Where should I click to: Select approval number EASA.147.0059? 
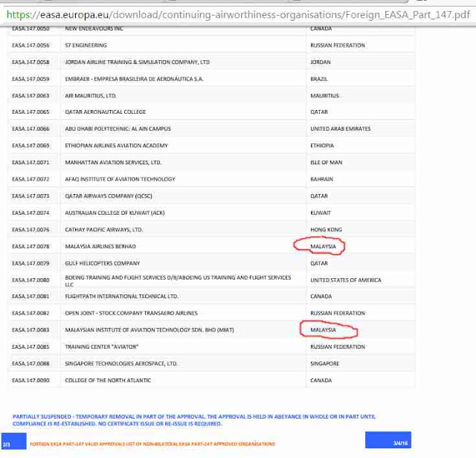[x=30, y=79]
